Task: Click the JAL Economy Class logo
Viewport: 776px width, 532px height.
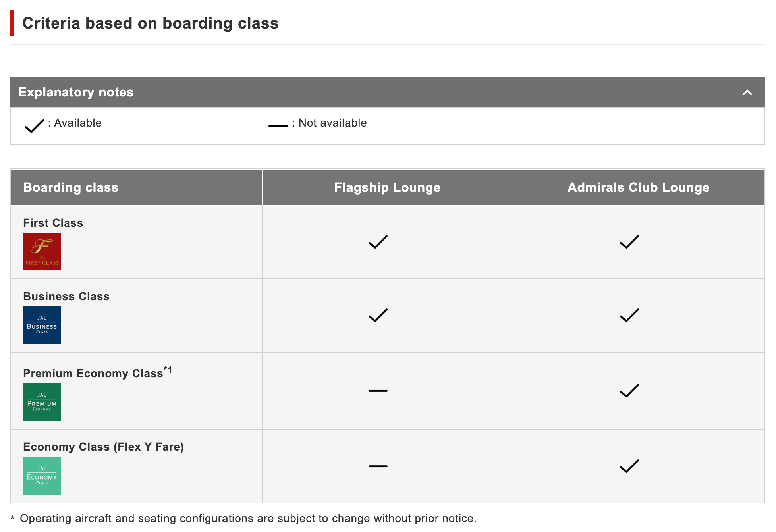Action: pos(42,475)
